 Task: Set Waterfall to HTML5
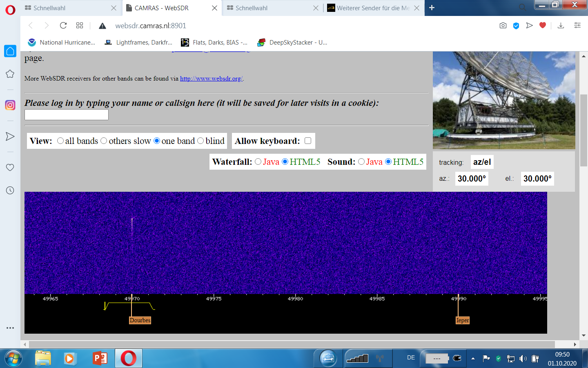tap(285, 162)
